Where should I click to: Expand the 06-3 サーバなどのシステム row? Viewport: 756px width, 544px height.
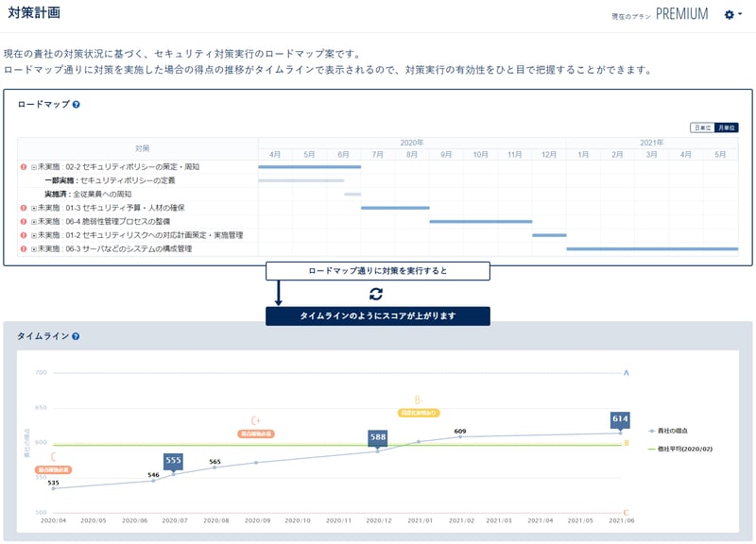pos(34,249)
